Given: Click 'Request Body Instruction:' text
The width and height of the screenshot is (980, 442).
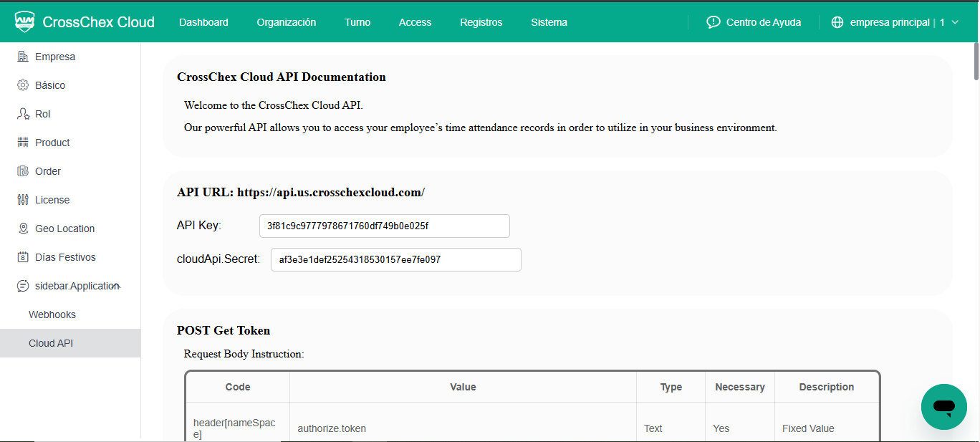Looking at the screenshot, I should coord(244,354).
